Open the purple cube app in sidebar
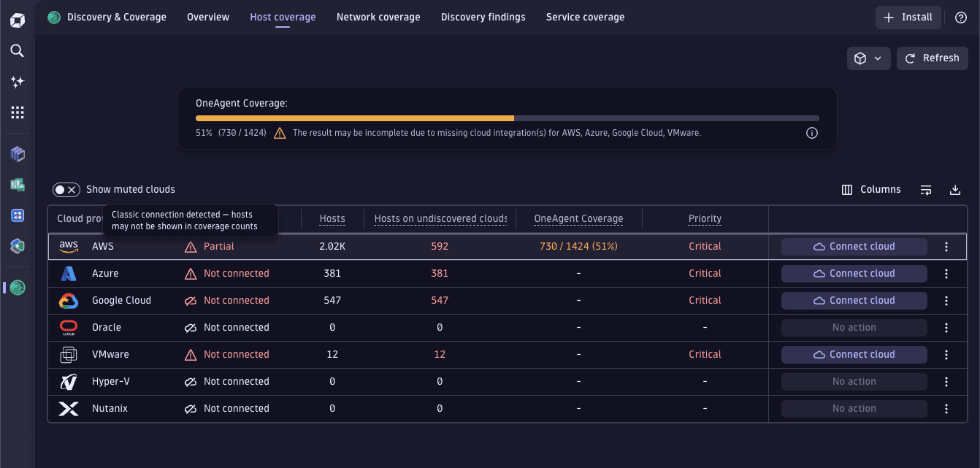The image size is (980, 468). point(18,153)
